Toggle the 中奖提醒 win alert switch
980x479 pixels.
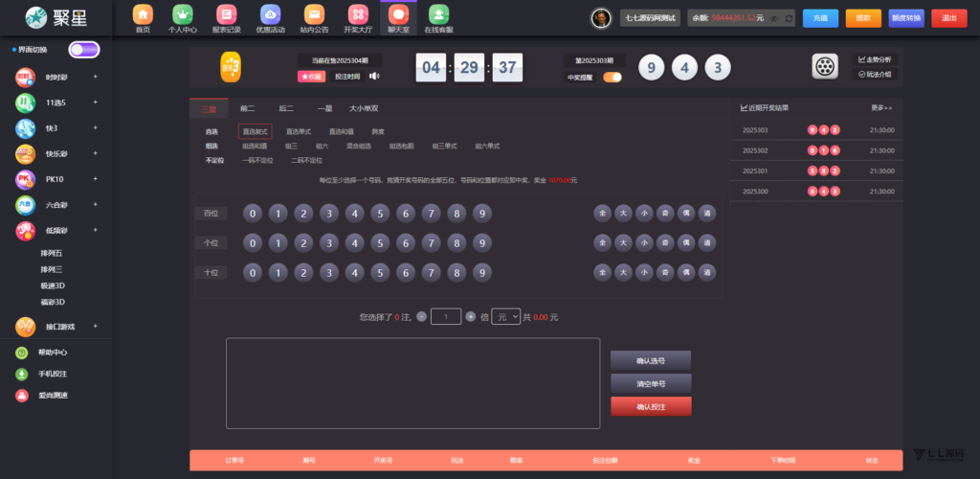(x=612, y=78)
